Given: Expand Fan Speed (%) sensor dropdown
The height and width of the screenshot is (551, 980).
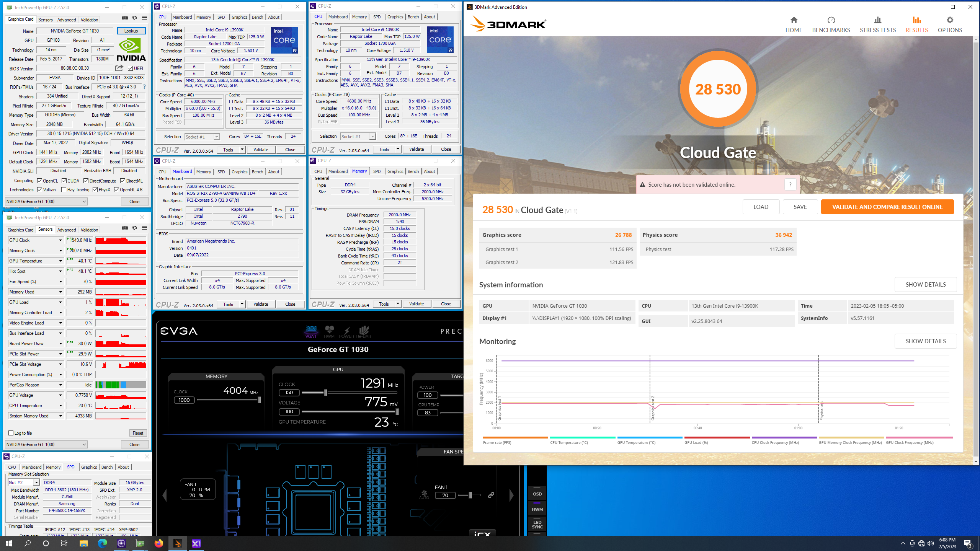Looking at the screenshot, I should click(60, 282).
